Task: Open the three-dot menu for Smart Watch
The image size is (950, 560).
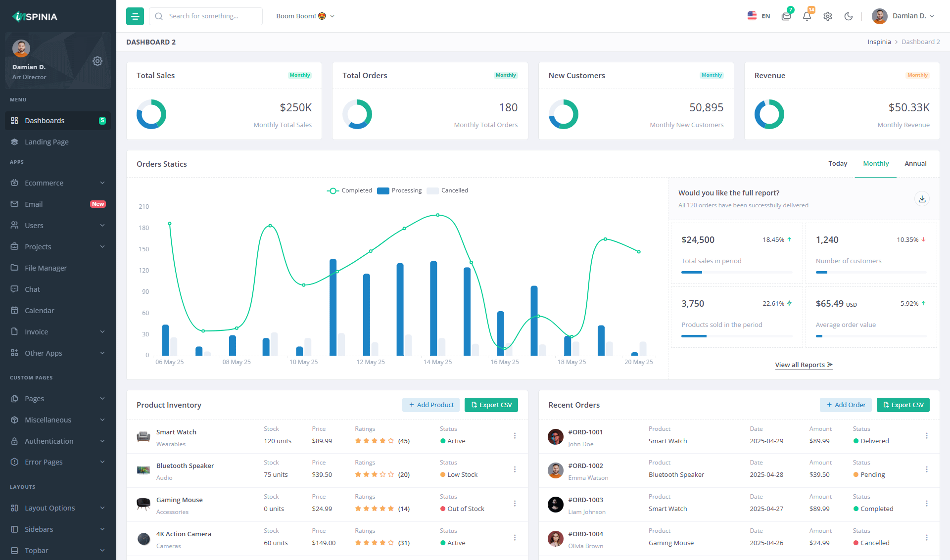Action: [515, 436]
